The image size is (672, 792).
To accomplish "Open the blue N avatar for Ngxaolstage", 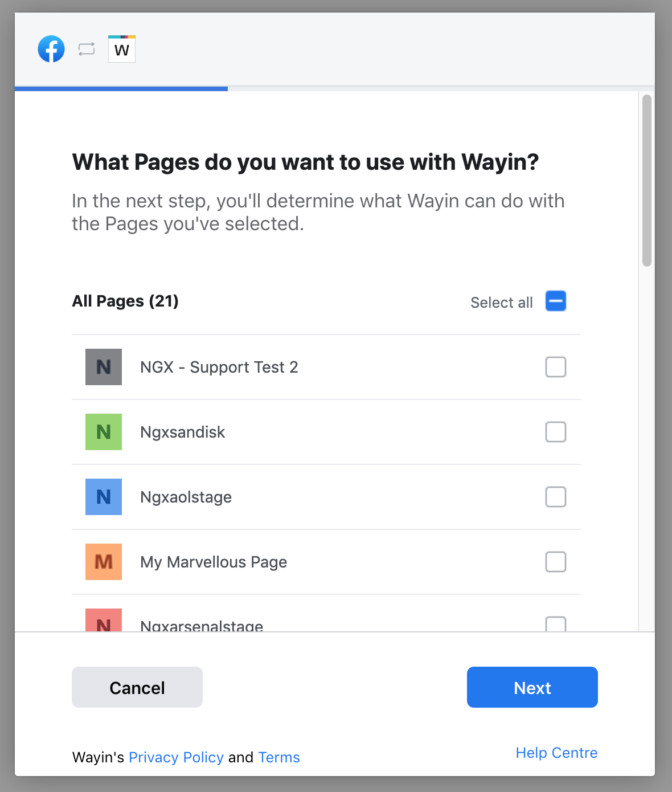I will pyautogui.click(x=104, y=497).
